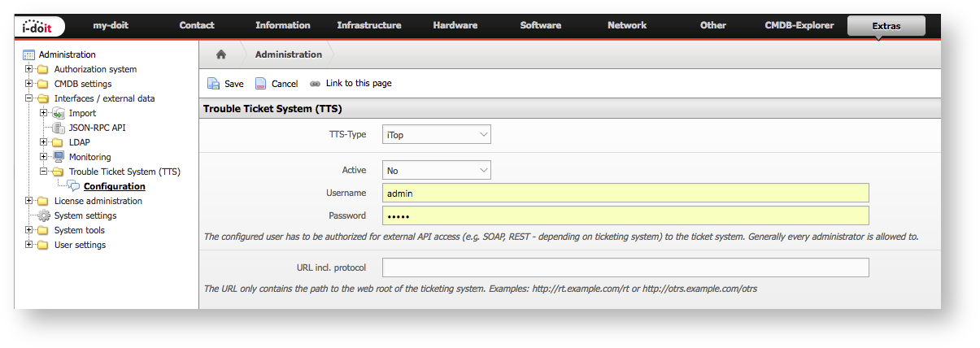Select Trouble Ticket System (TTS) label
The image size is (980, 348).
[x=124, y=172]
